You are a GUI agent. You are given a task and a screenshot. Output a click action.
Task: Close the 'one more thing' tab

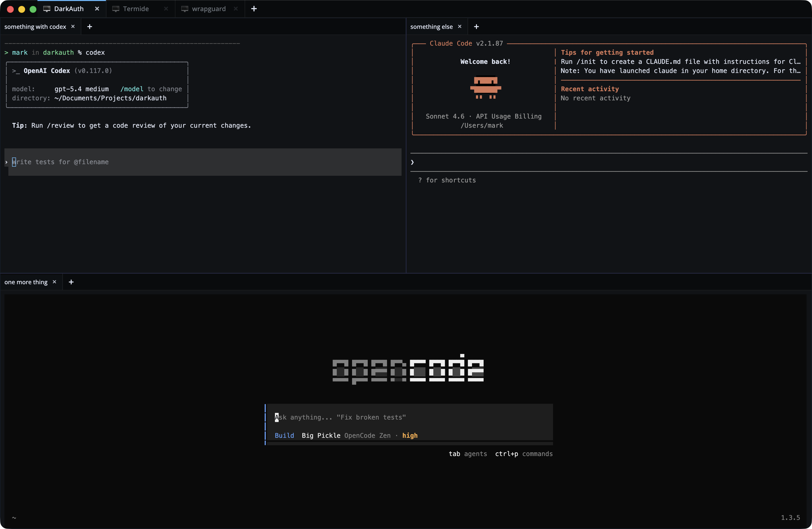[x=54, y=282]
